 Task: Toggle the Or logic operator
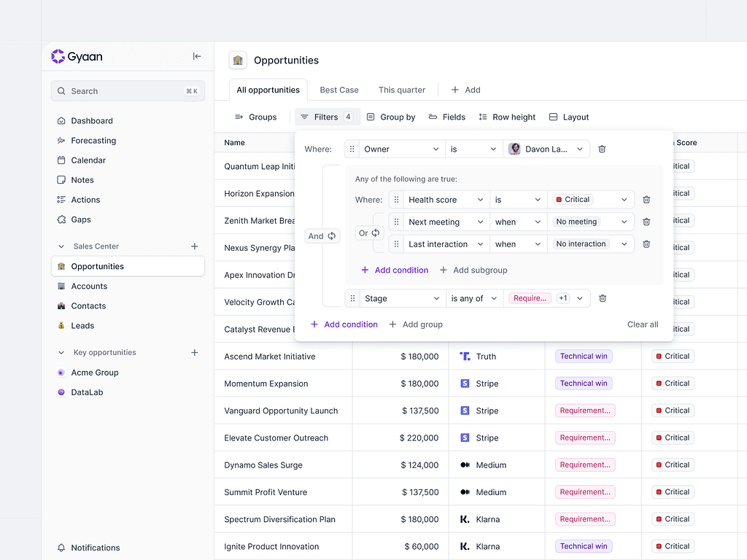369,233
